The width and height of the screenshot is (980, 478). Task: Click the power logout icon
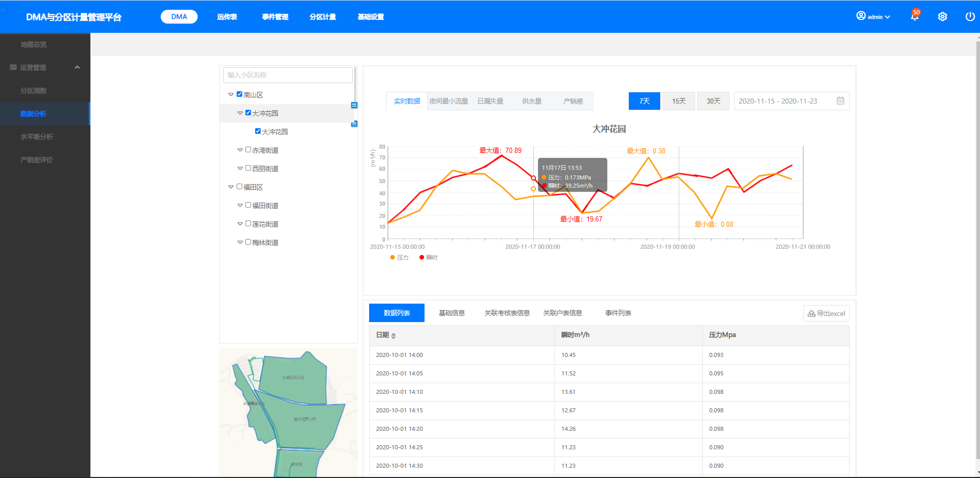pyautogui.click(x=970, y=16)
